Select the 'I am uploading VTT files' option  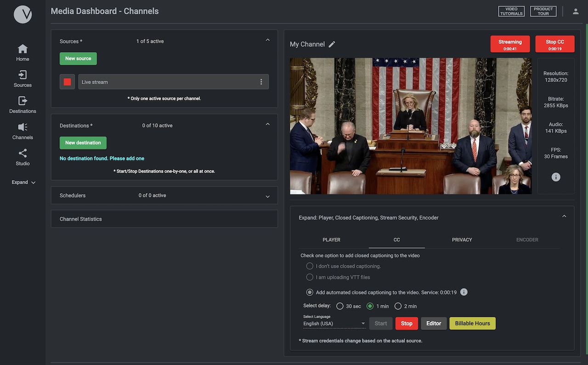310,277
